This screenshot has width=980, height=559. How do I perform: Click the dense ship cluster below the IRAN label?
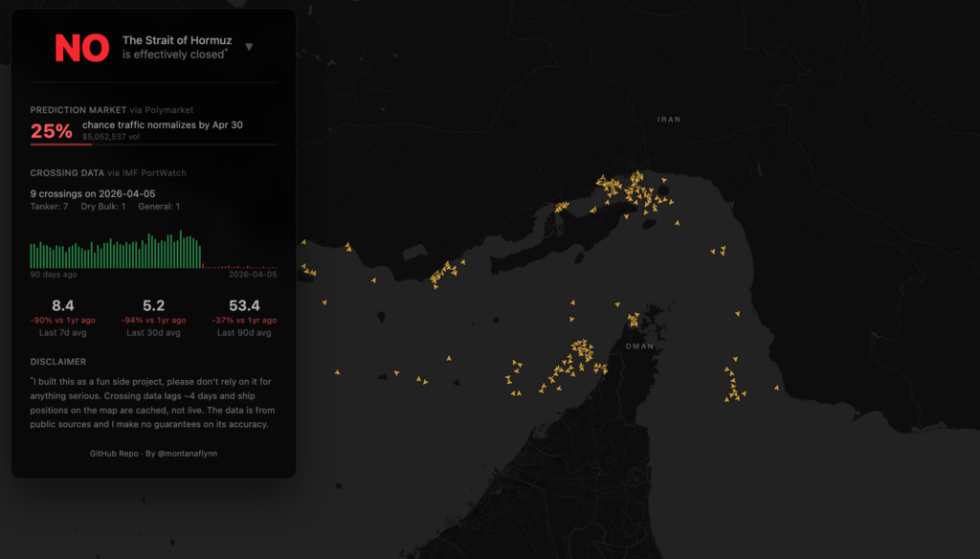(632, 191)
